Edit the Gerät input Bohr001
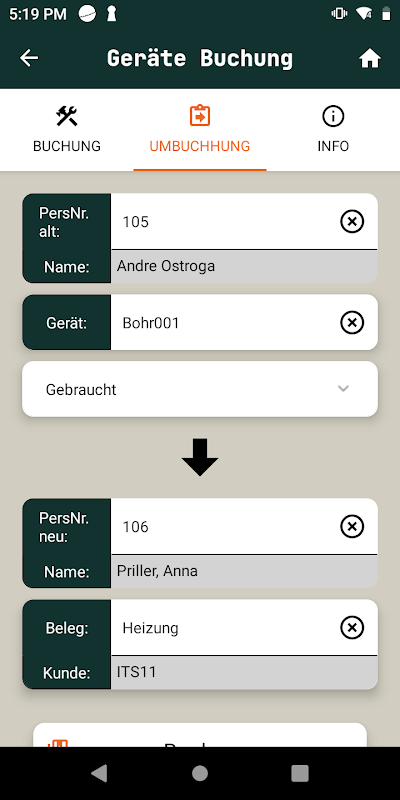 [224, 322]
